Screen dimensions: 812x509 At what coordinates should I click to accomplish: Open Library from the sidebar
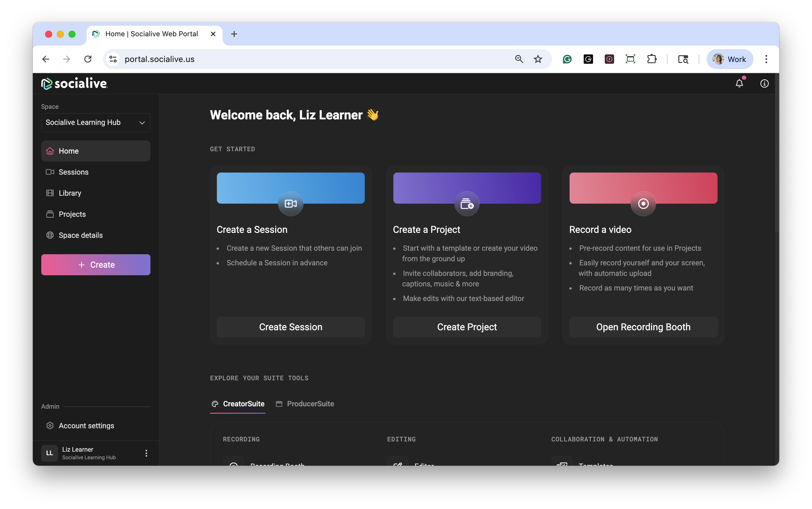[70, 193]
